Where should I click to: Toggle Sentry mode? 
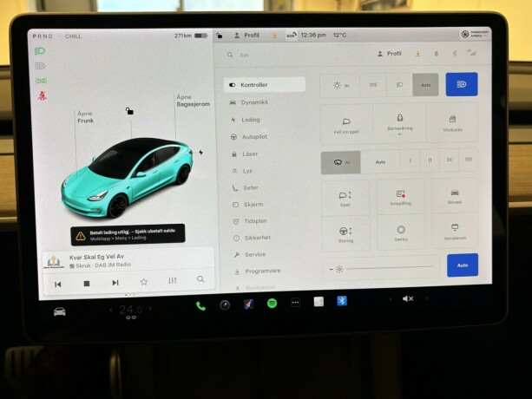[x=401, y=232]
